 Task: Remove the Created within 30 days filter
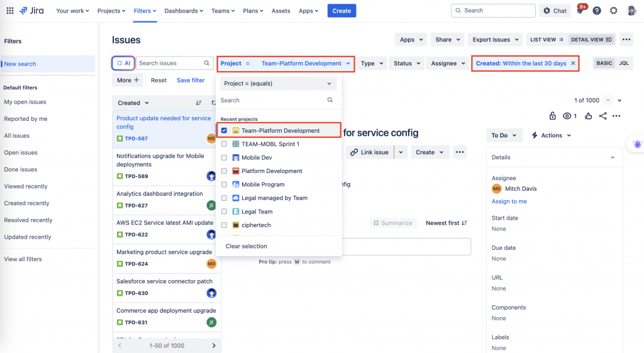573,64
